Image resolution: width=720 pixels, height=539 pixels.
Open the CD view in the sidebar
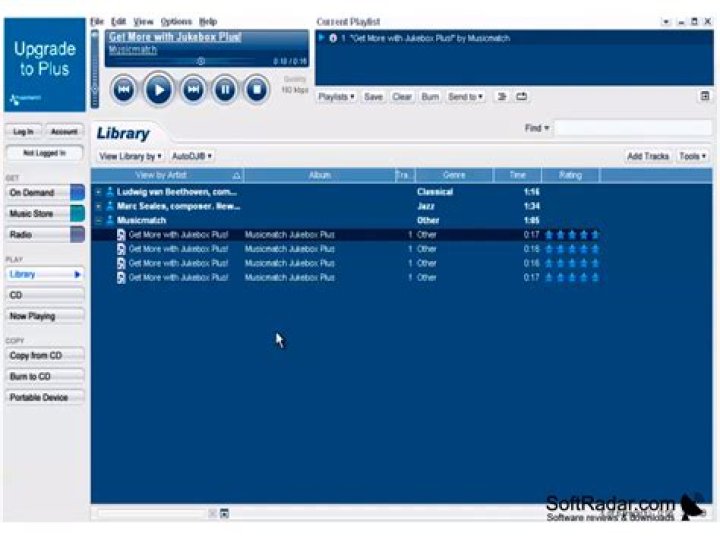[45, 295]
